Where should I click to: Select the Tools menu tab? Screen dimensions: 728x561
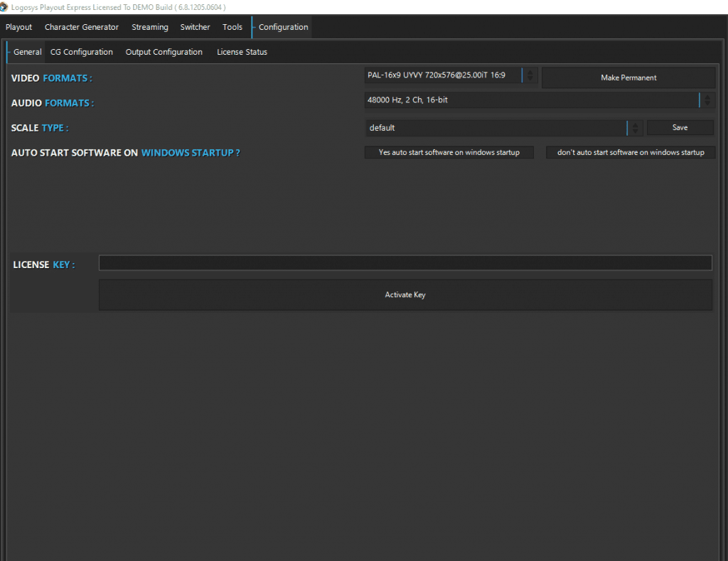[232, 28]
